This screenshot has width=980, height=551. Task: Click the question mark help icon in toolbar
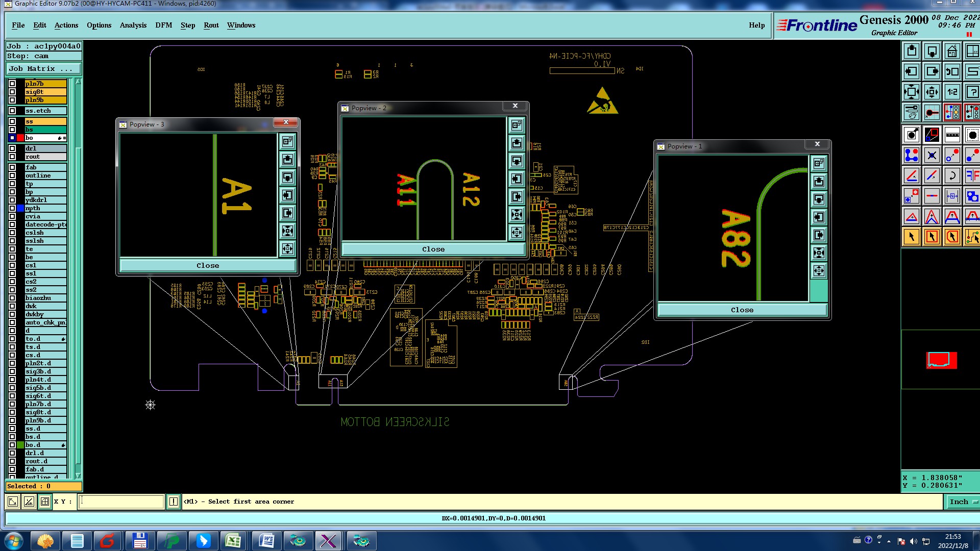972,92
